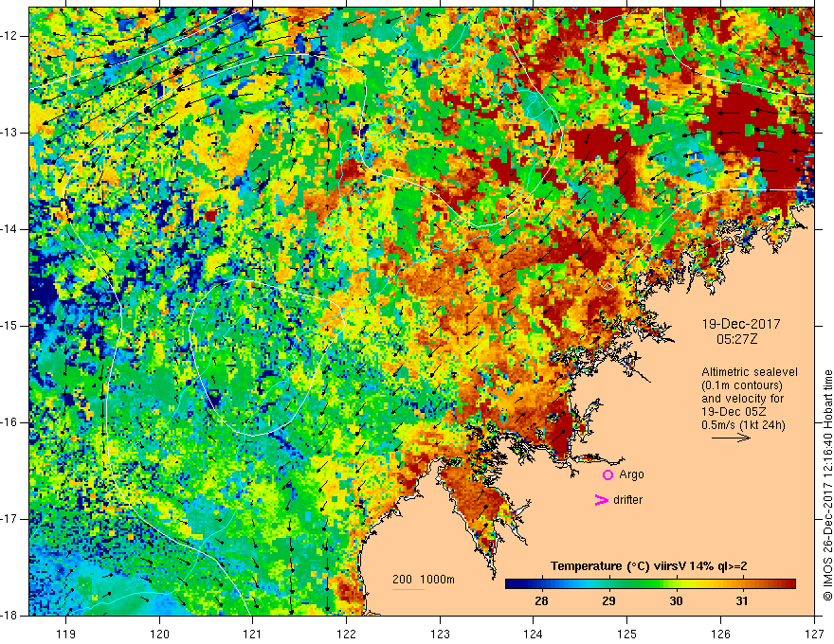Click latitude axis label -14

tap(9, 229)
